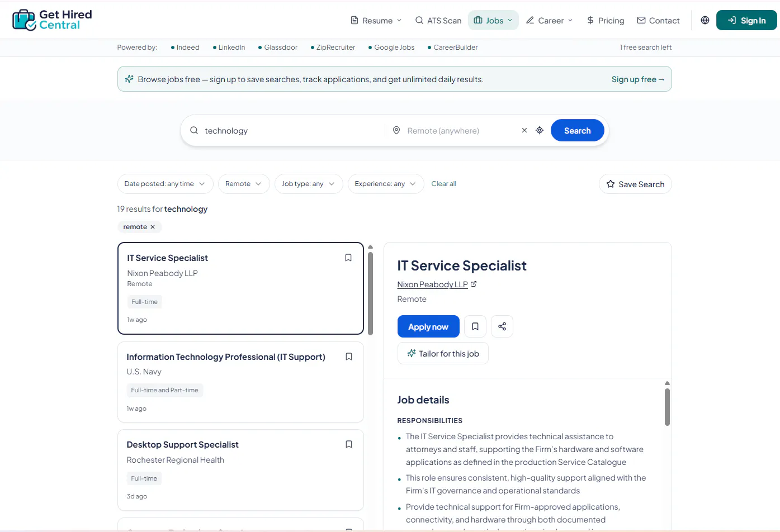780x532 pixels.
Task: Open the language globe selector
Action: pyautogui.click(x=705, y=20)
